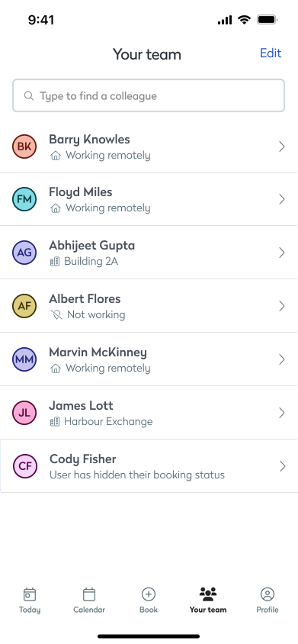Open Floyd Miles name entry
298x644 pixels.
point(81,192)
